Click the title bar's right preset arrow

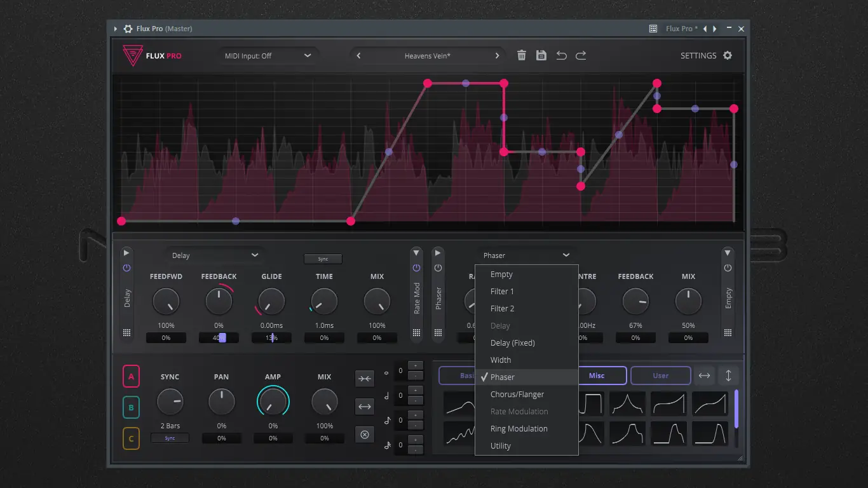tap(715, 29)
